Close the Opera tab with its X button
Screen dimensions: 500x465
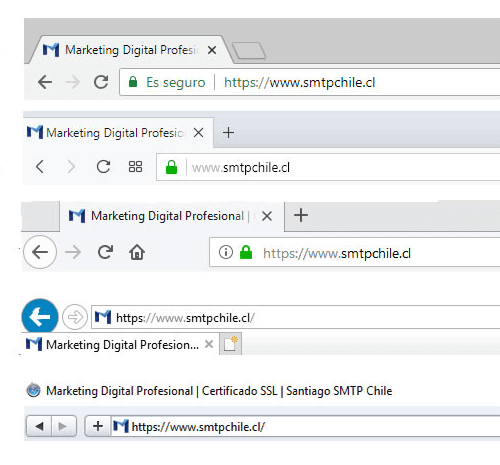[x=199, y=133]
